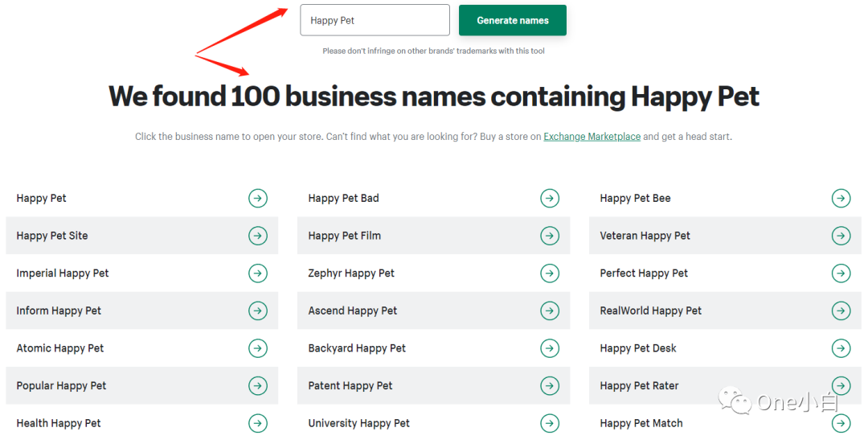
Task: Click the Generate names button
Action: (512, 21)
